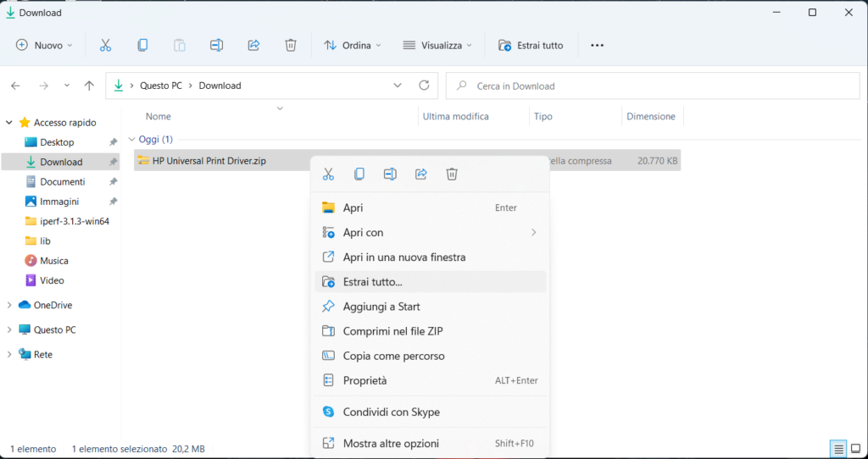Expand the Rete tree node
The height and width of the screenshot is (459, 868).
coord(9,355)
